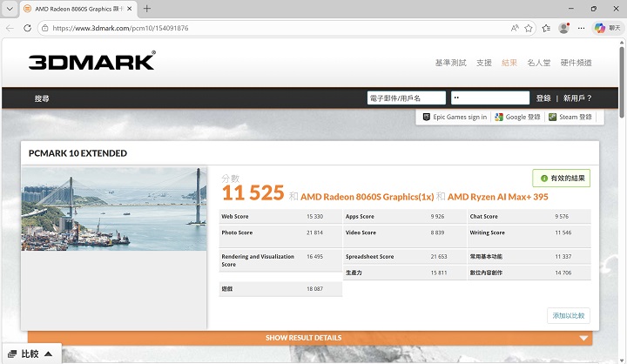Click the Writing Score row
The height and width of the screenshot is (364, 627).
(x=529, y=236)
